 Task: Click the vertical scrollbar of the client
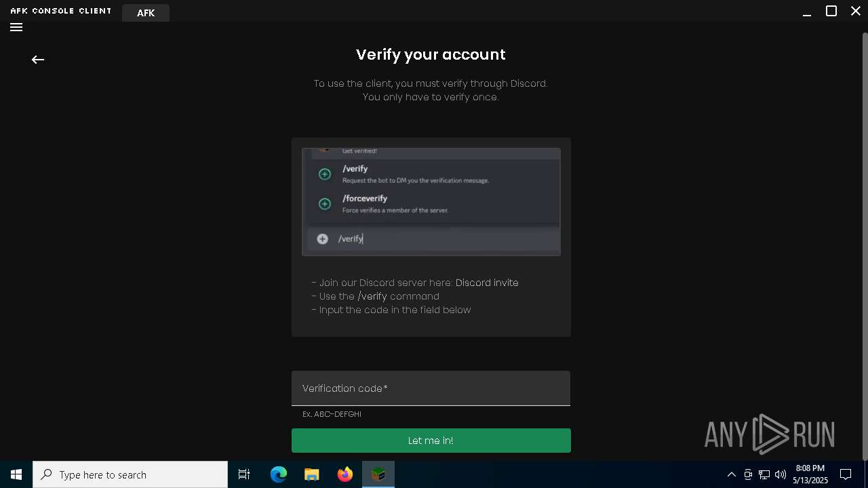(x=865, y=247)
